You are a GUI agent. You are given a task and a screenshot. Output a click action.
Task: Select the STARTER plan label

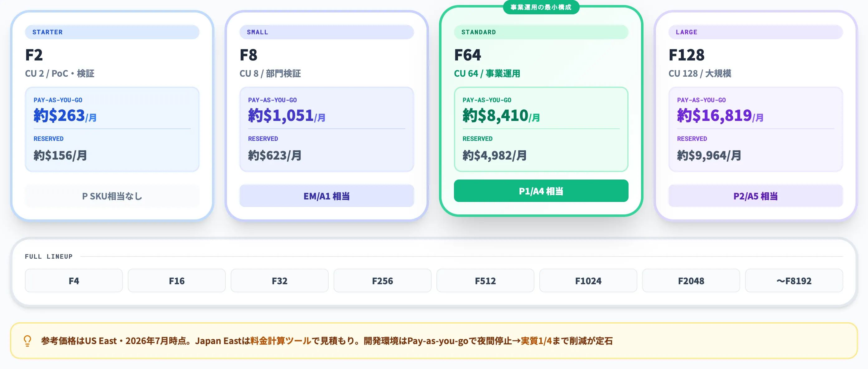coord(112,32)
